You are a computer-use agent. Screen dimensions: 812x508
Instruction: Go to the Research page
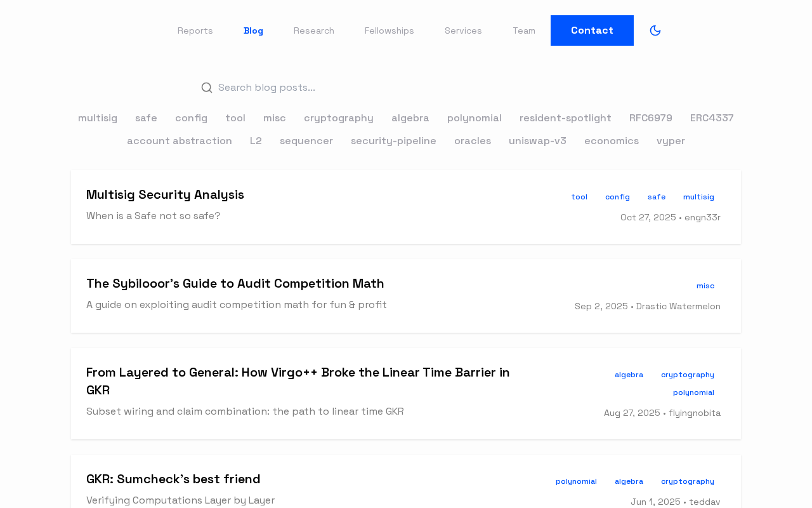tap(314, 30)
